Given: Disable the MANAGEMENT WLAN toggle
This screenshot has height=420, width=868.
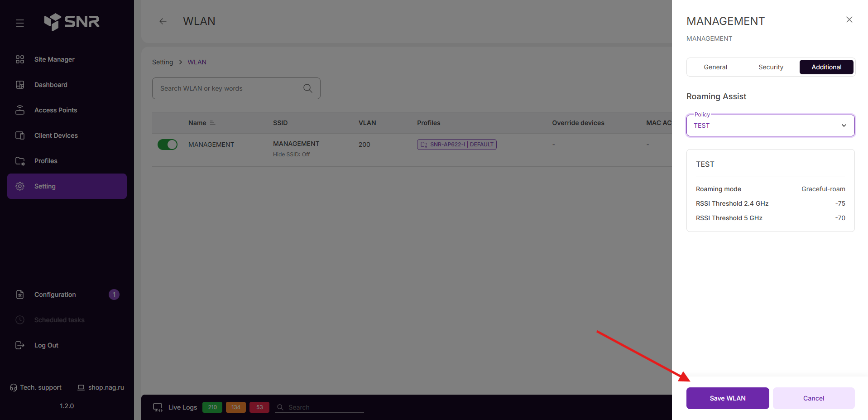Looking at the screenshot, I should click(167, 145).
